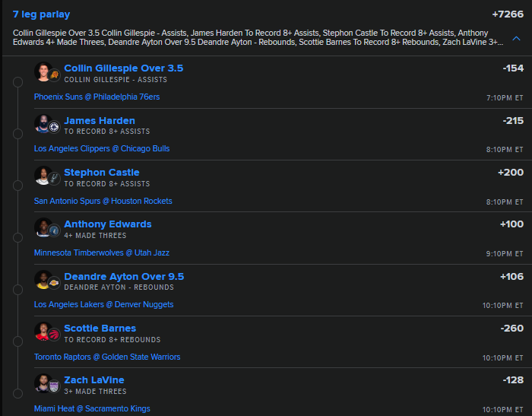The height and width of the screenshot is (416, 532).
Task: Click the +7266 parlay odds
Action: point(508,14)
